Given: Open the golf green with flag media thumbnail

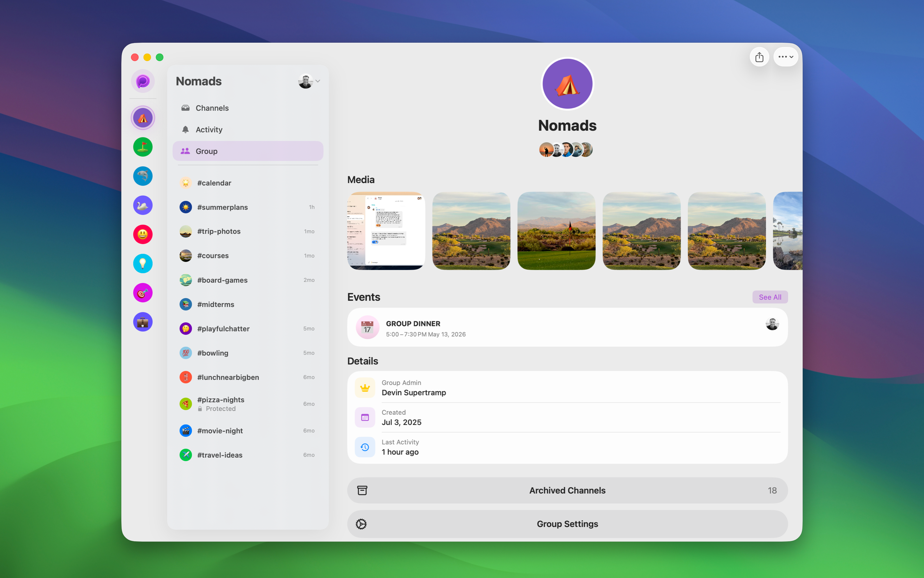Looking at the screenshot, I should [x=556, y=231].
